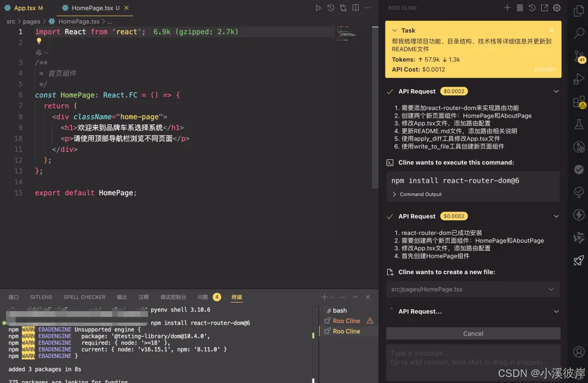Open changes compare icon in editor toolbar
The height and width of the screenshot is (383, 588).
pos(343,8)
